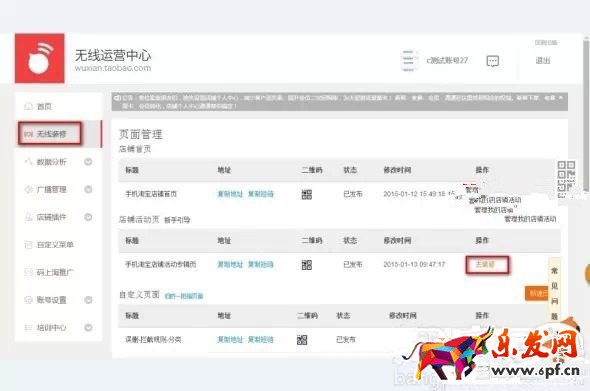
Task: Open the 店铺插件 menu label
Action: [x=52, y=217]
